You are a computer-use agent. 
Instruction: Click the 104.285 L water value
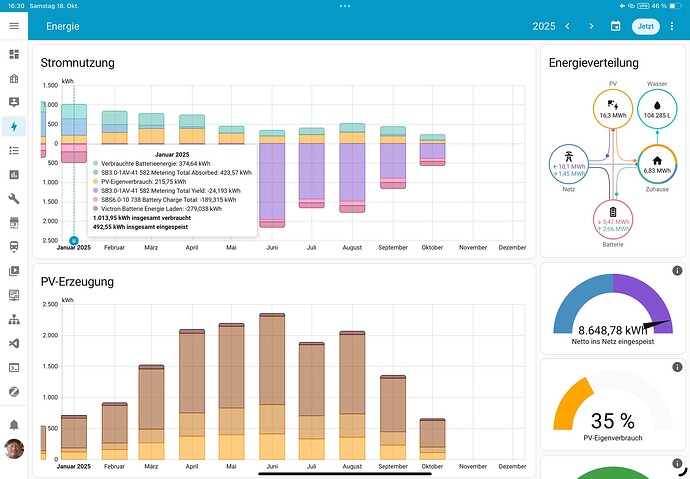tap(657, 116)
